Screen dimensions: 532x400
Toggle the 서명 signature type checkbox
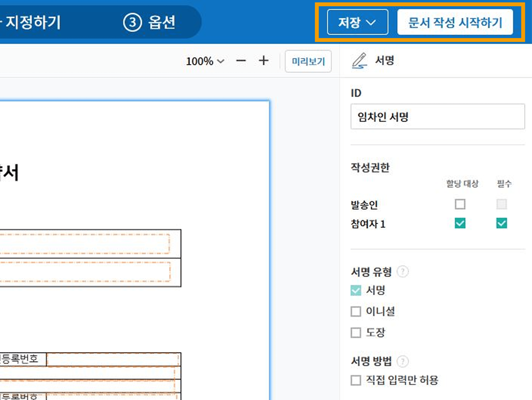point(356,290)
